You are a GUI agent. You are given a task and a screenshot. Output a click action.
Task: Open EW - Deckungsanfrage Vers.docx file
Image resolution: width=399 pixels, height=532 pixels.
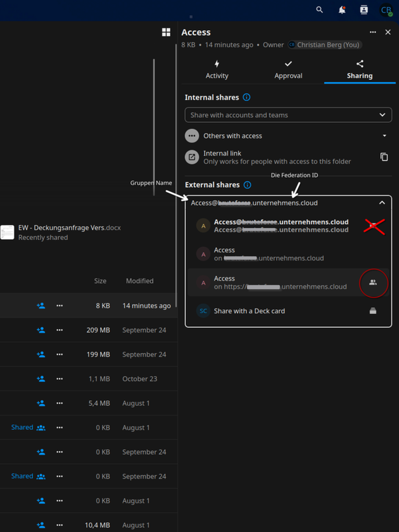(69, 228)
